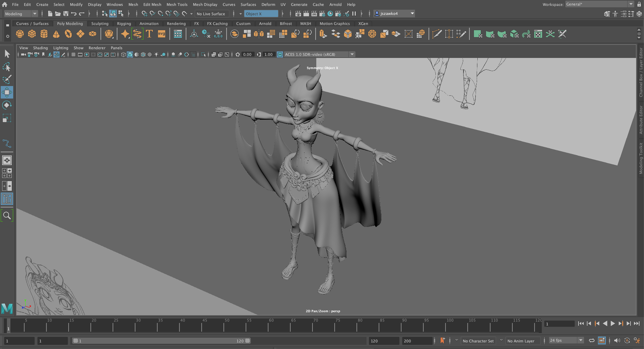Click the Paint Selection tool icon
Screen dimensions: 644x349
(7, 79)
